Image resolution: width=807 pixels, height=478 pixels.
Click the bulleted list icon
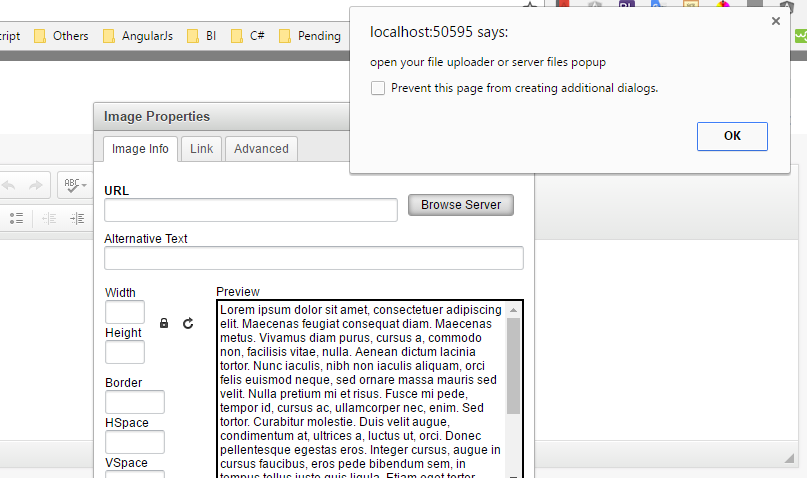16,218
